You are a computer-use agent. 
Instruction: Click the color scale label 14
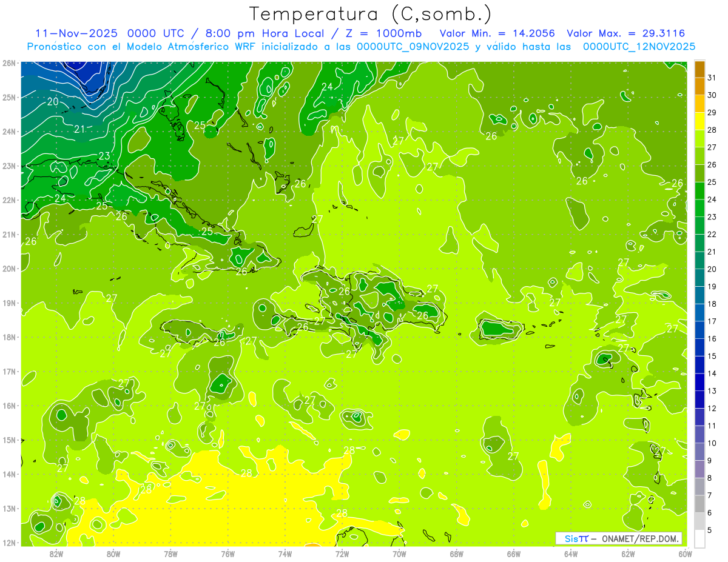(x=712, y=373)
